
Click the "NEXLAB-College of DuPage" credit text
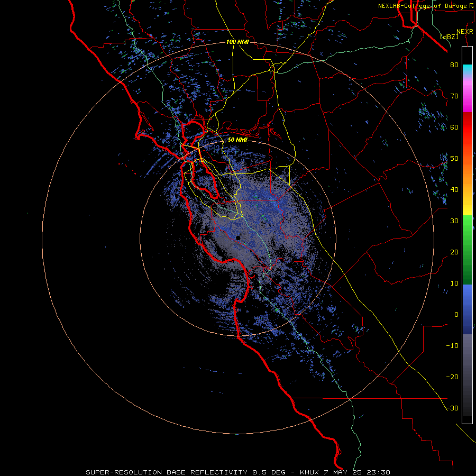422,6
